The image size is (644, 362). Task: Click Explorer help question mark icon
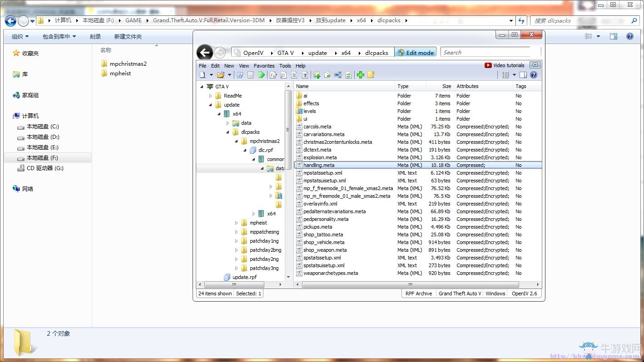point(630,36)
